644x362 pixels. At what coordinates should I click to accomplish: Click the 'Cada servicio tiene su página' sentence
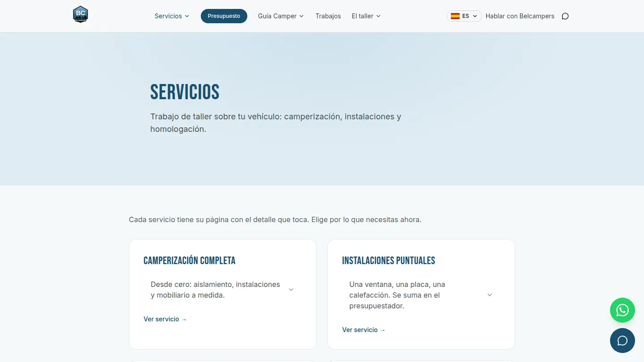(x=275, y=220)
